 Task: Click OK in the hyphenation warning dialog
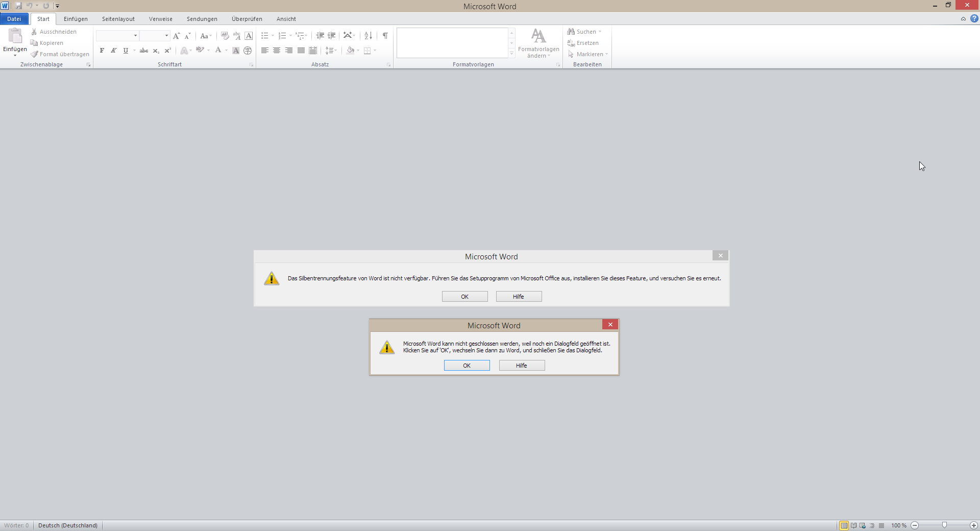(x=464, y=297)
